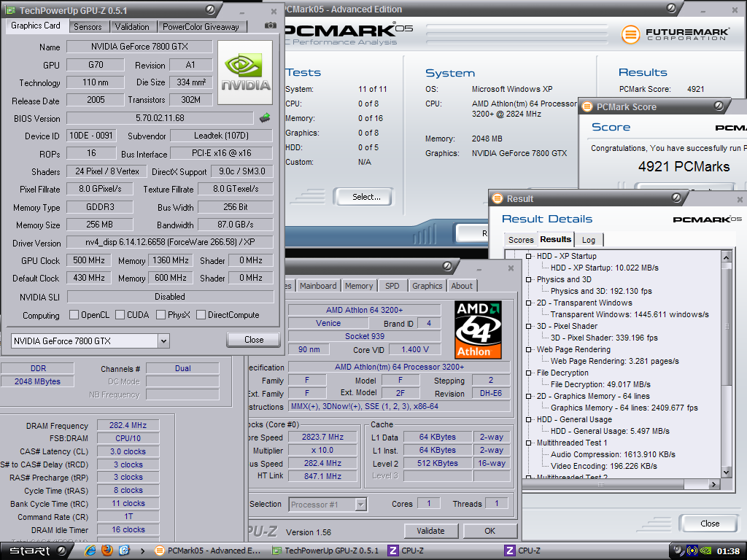The height and width of the screenshot is (560, 747).
Task: Click the Driver Version field
Action: click(170, 242)
